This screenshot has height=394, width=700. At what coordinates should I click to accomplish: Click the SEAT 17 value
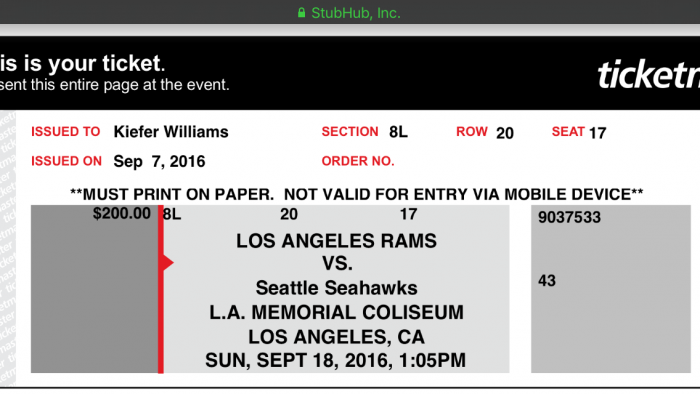point(597,133)
